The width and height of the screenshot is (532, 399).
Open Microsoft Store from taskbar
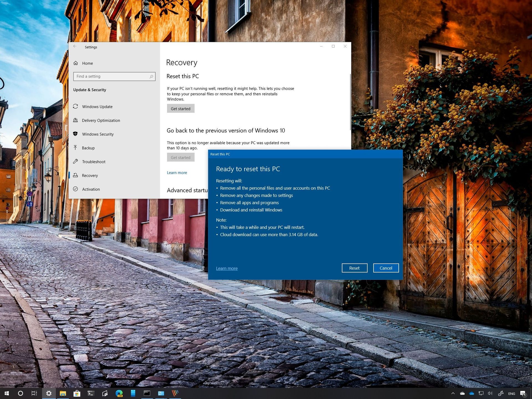pyautogui.click(x=77, y=393)
